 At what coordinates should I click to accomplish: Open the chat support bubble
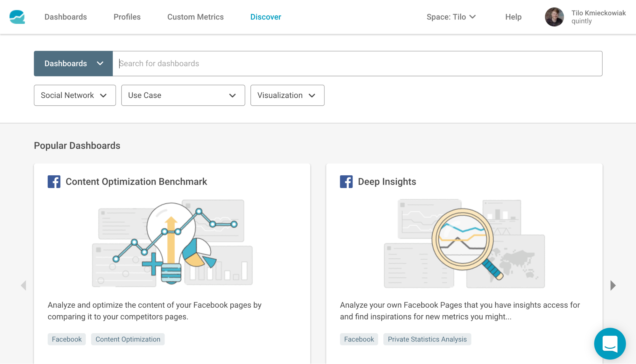tap(610, 343)
